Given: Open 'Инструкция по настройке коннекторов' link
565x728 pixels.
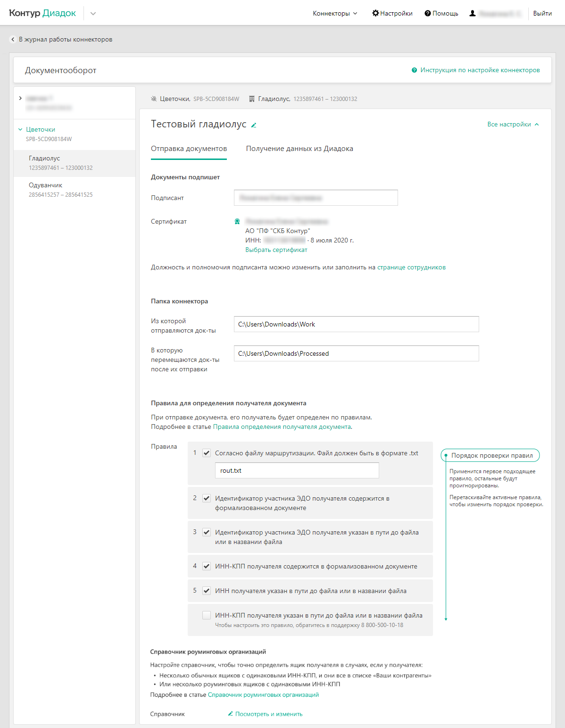Looking at the screenshot, I should [480, 70].
